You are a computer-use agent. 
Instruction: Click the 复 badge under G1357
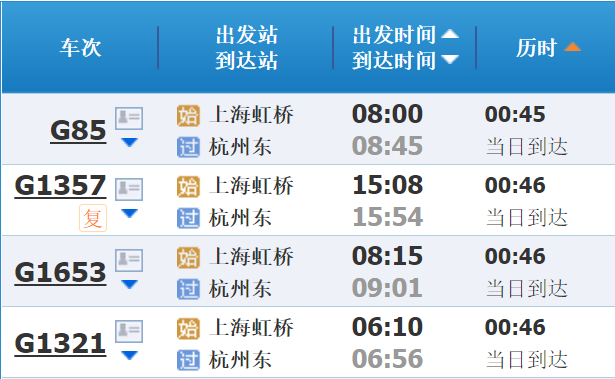(93, 218)
